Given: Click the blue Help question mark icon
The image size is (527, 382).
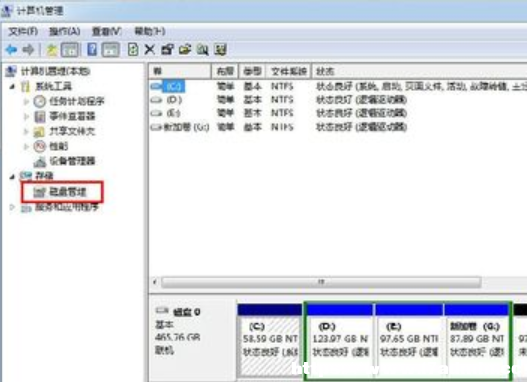Looking at the screenshot, I should click(92, 50).
